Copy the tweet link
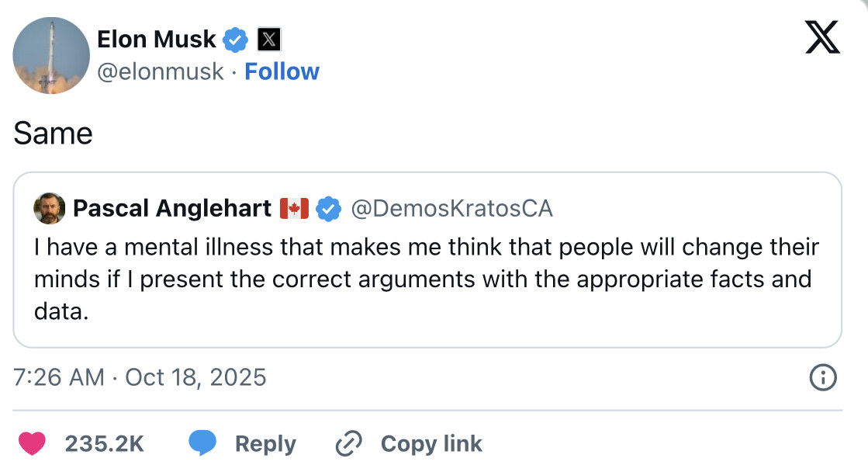 pos(409,443)
